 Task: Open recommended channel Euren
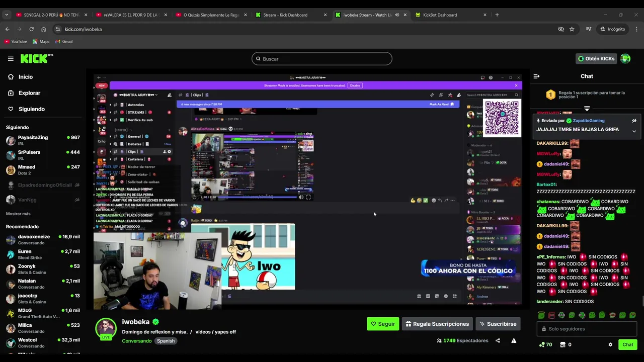[43, 254]
